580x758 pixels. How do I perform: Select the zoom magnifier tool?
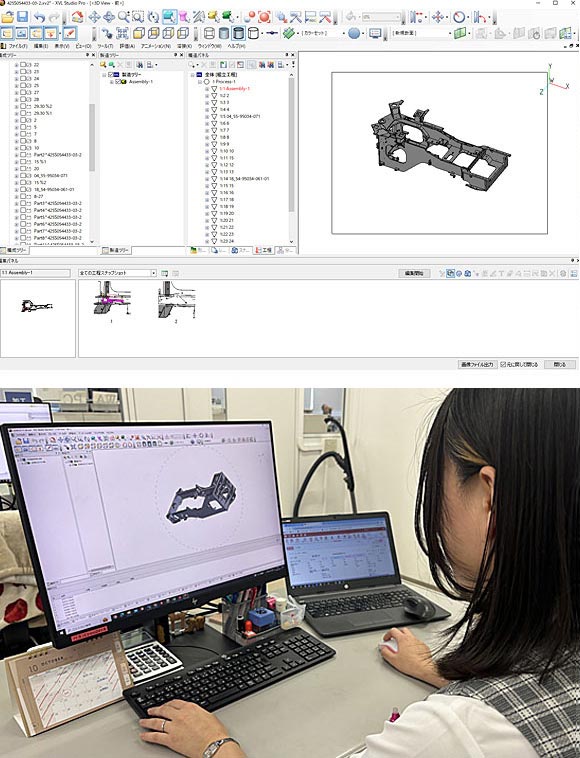pyautogui.click(x=124, y=17)
